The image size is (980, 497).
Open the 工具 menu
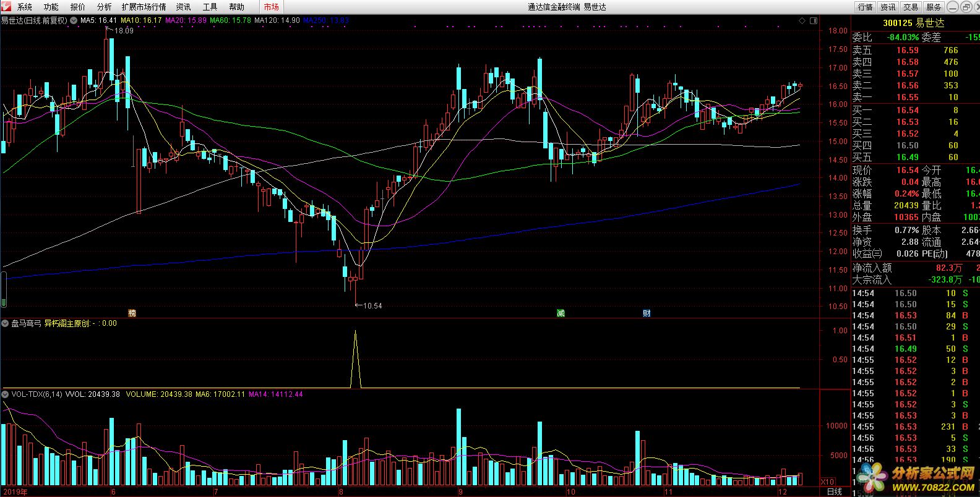click(x=210, y=7)
